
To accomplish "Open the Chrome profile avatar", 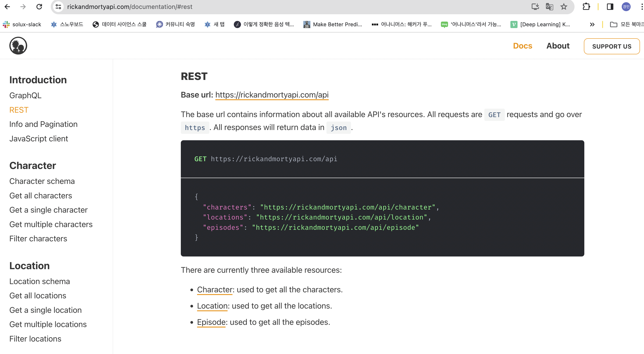I will pos(626,6).
